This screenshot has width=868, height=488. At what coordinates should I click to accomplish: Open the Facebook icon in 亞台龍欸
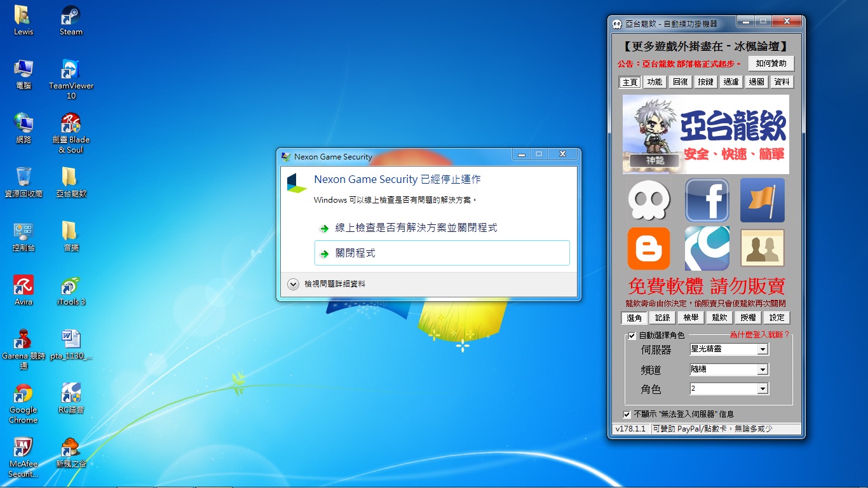tap(706, 200)
